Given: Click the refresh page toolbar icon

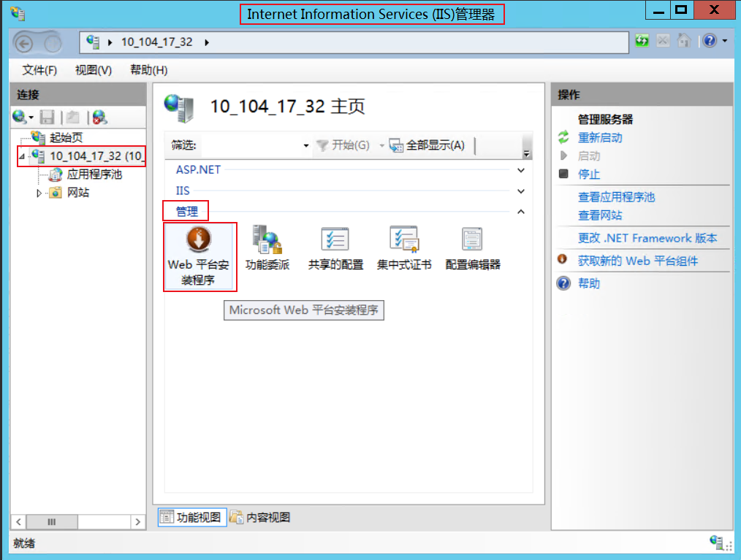Looking at the screenshot, I should coord(642,41).
